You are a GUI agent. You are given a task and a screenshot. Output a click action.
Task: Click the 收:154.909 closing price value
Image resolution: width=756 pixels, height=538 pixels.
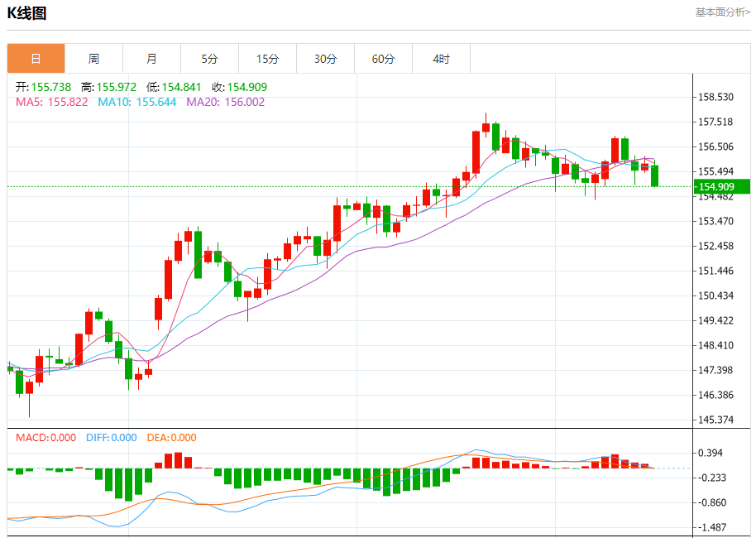pyautogui.click(x=239, y=87)
